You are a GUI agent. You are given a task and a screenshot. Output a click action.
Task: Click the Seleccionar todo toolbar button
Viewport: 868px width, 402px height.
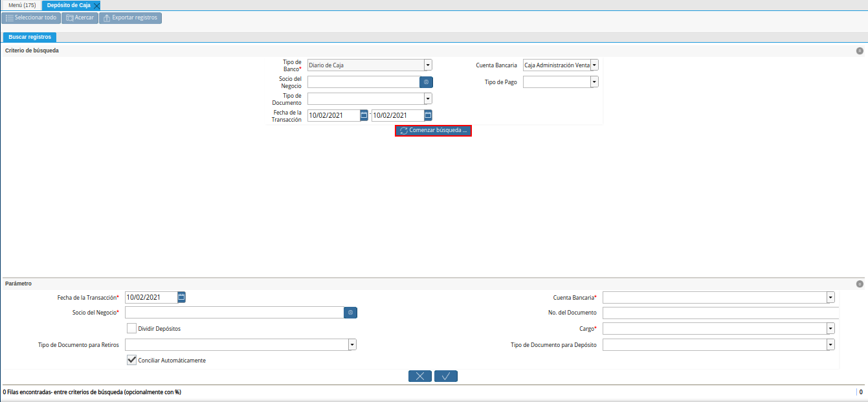pos(30,17)
